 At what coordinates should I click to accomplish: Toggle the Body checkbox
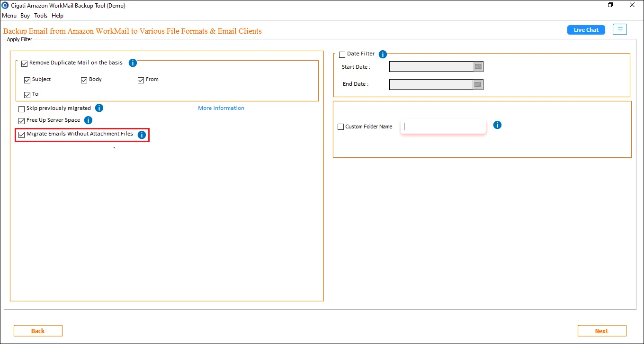(x=84, y=80)
